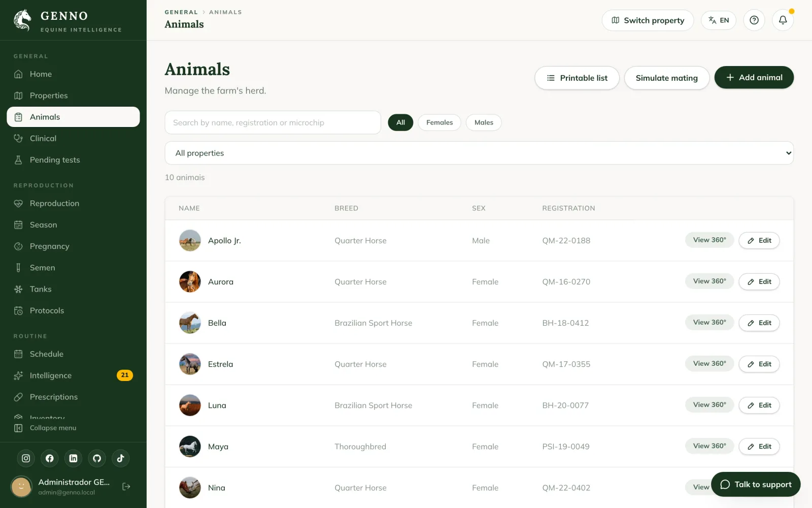Open Schedule in the sidebar
The height and width of the screenshot is (508, 812).
[x=73, y=354]
